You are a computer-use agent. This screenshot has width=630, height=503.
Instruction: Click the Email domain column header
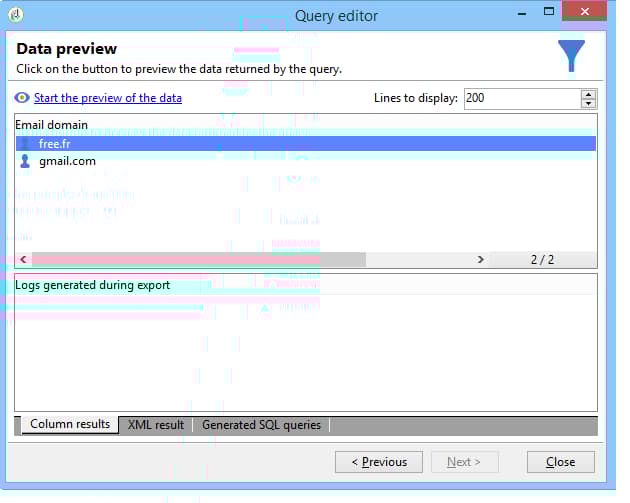point(51,125)
